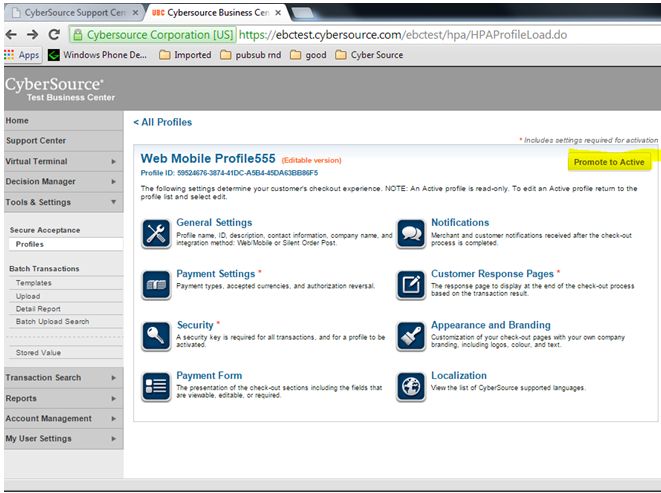Click the browser address bar URL

pyautogui.click(x=403, y=35)
